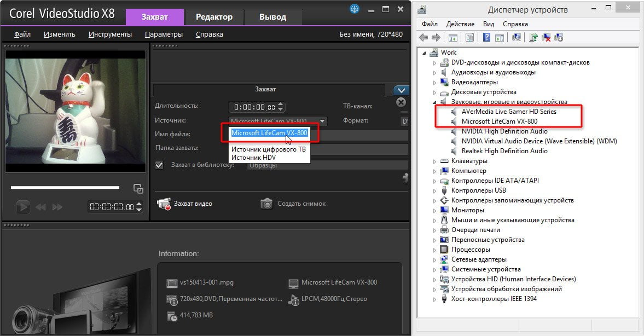Click the monitor icon beside Microsoft LifeCam VX-800 info
The height and width of the screenshot is (336, 644).
click(293, 283)
